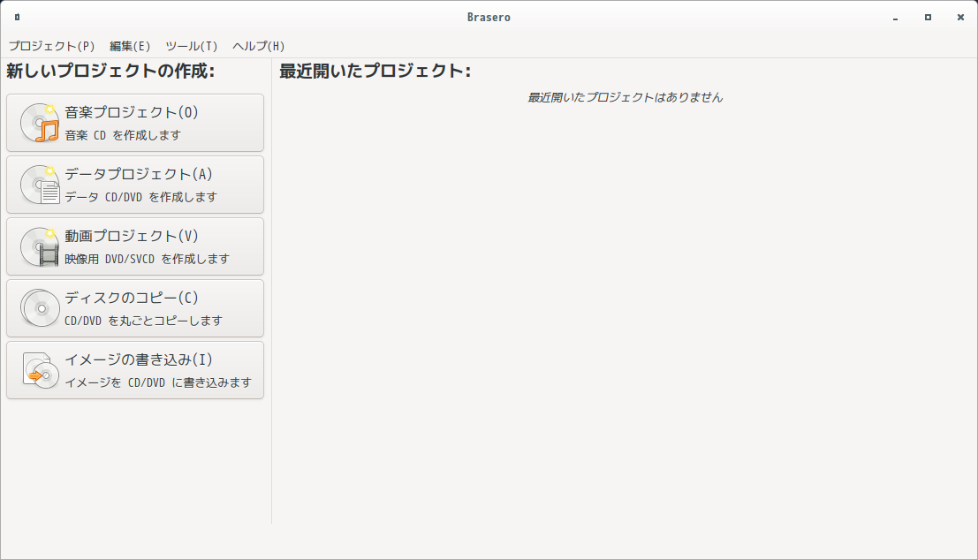The width and height of the screenshot is (978, 560).
Task: Choose ディスクのコピー(C) to copy a disc
Action: [x=135, y=308]
